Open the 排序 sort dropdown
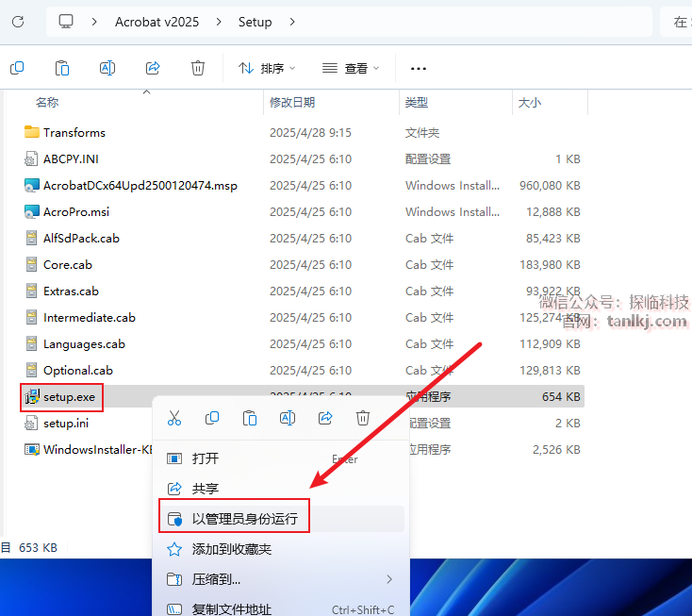The height and width of the screenshot is (616, 692). 267,69
